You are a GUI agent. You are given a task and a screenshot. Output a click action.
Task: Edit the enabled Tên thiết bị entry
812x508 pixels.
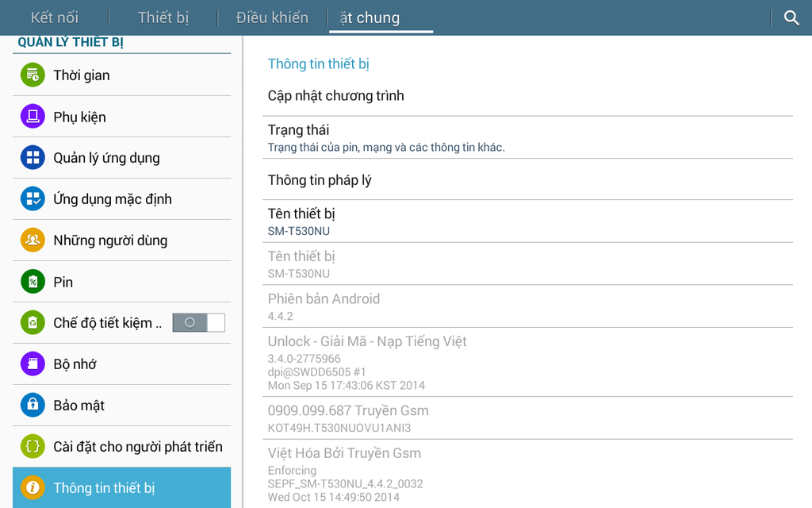click(x=527, y=221)
